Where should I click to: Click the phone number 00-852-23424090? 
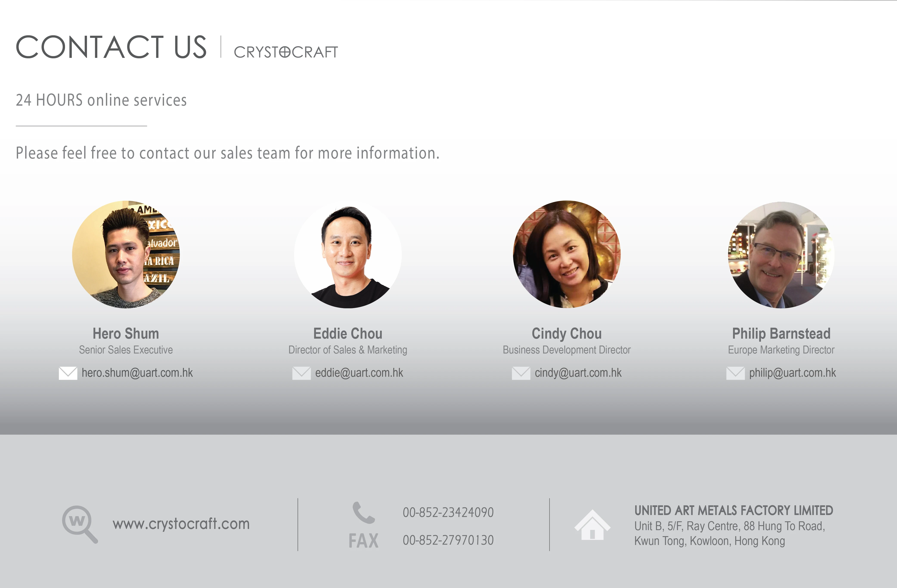[x=448, y=513]
